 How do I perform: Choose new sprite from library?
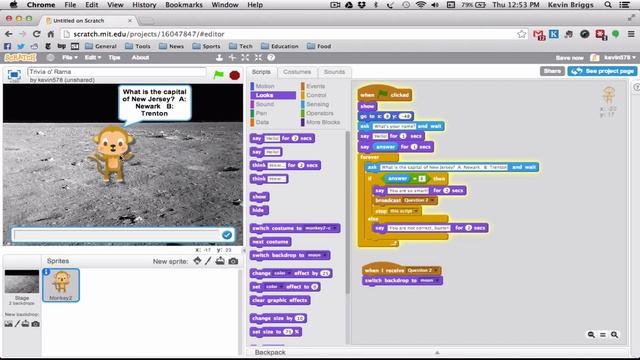click(x=197, y=261)
